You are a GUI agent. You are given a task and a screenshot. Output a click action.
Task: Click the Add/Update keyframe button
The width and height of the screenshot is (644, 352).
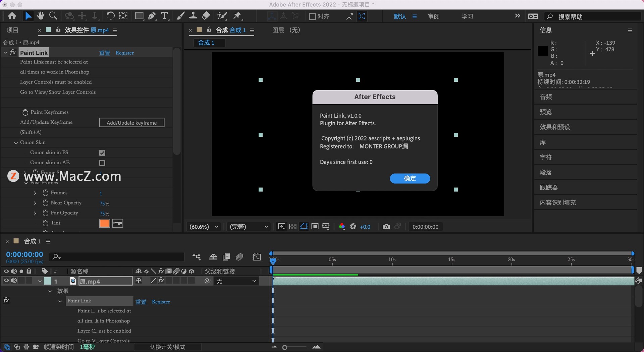click(132, 123)
